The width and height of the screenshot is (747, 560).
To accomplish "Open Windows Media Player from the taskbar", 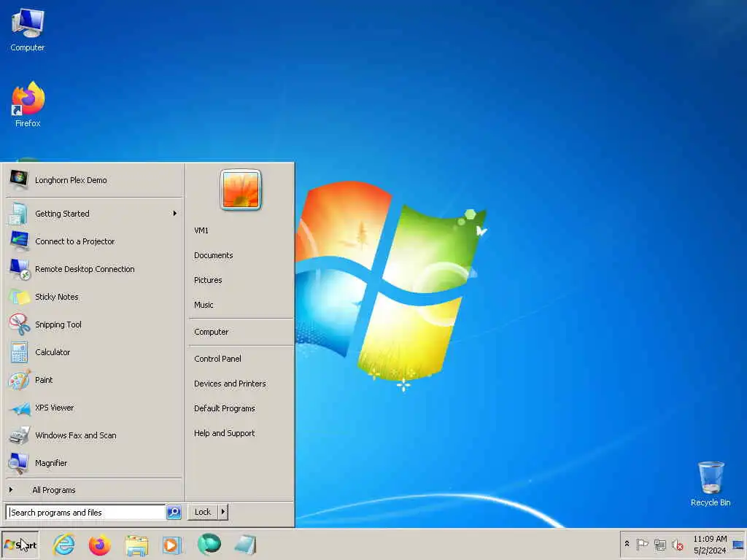I will coord(171,545).
